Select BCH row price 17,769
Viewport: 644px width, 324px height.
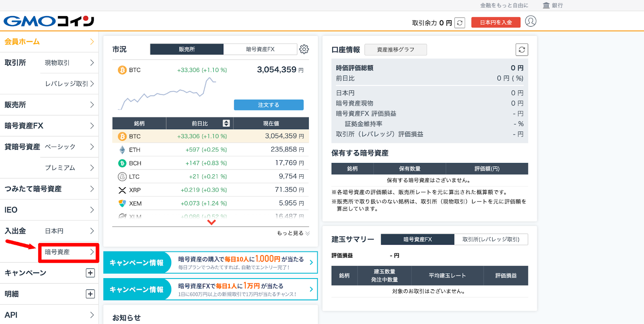289,163
